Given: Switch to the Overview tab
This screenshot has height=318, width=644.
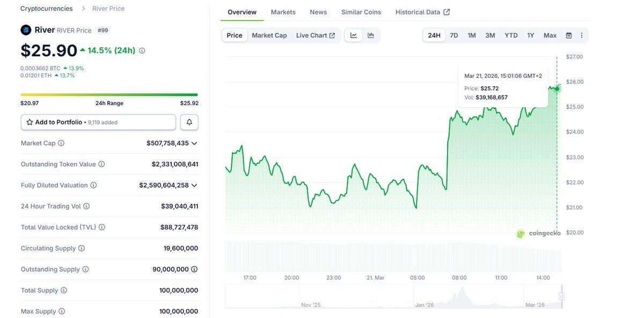Looking at the screenshot, I should 242,12.
